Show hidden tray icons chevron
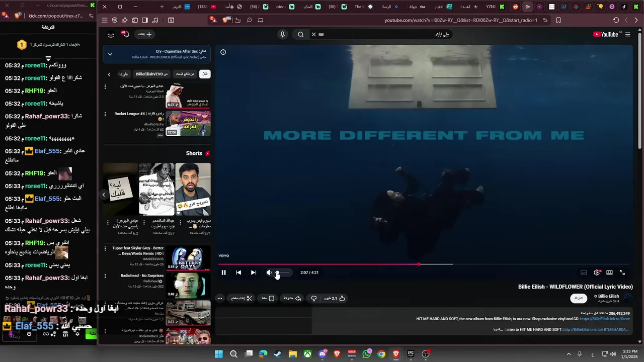 tap(569, 354)
